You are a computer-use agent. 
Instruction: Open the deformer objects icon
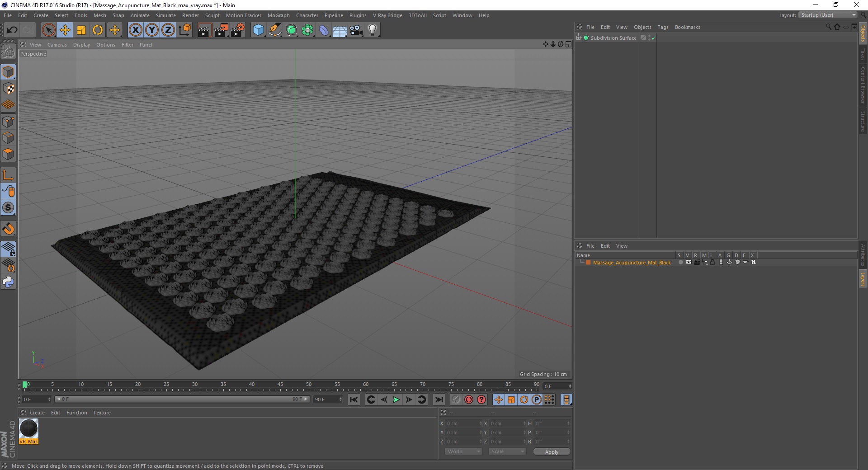(x=324, y=30)
